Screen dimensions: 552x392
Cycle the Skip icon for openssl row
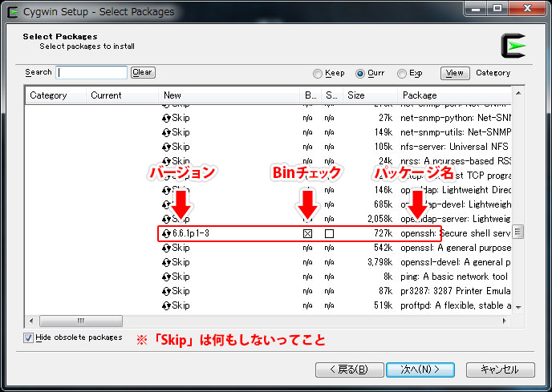(166, 248)
